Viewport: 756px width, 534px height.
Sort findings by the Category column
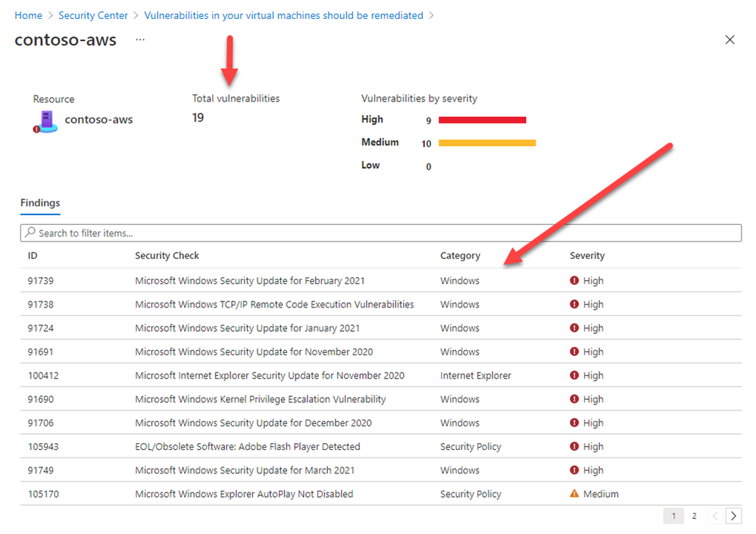tap(460, 255)
